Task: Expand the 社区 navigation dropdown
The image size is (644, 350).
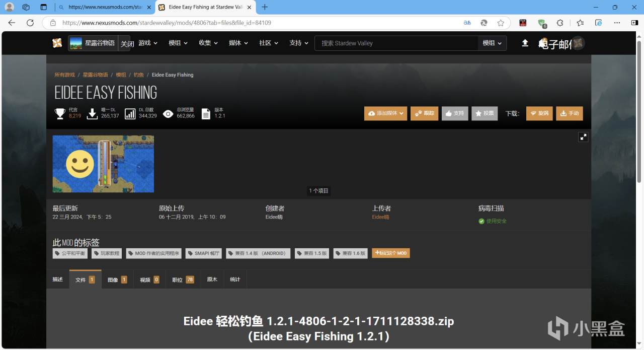Action: pyautogui.click(x=269, y=43)
